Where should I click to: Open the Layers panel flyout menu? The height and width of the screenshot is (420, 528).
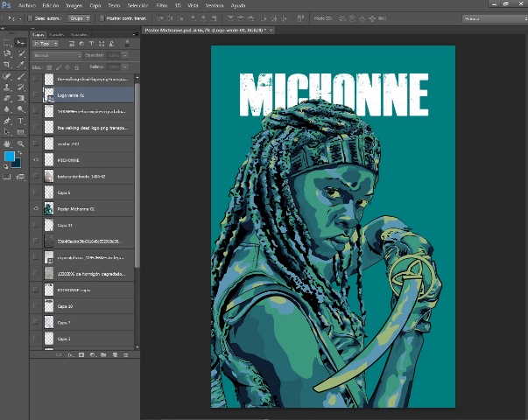[136, 34]
